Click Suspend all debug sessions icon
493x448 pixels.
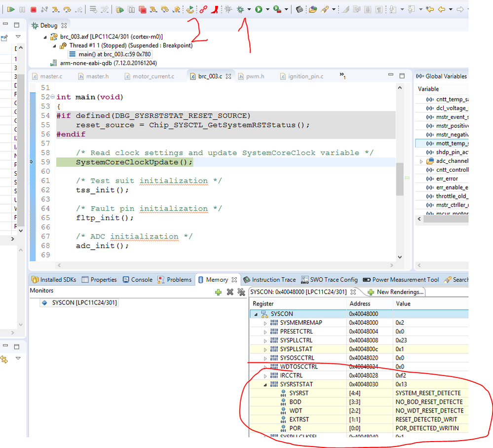(131, 9)
